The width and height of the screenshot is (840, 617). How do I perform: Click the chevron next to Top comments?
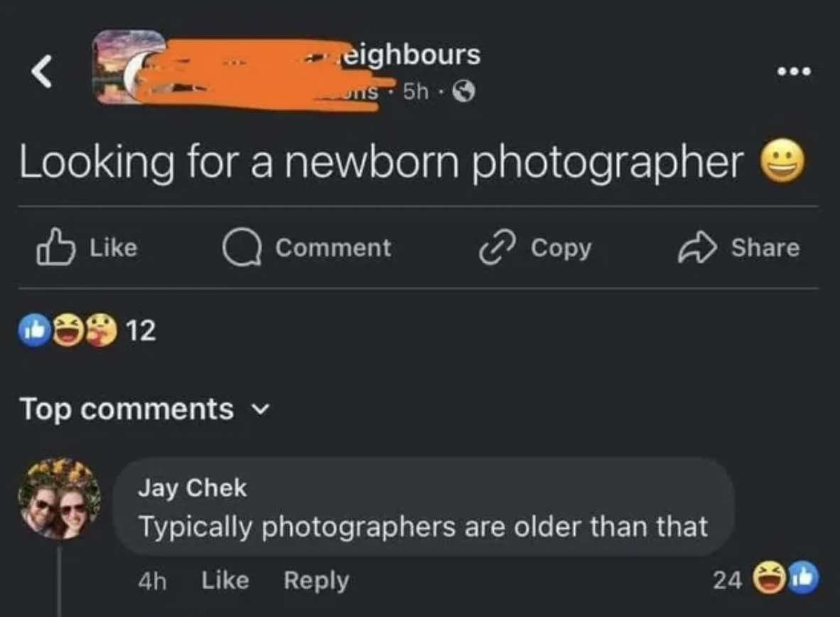pyautogui.click(x=261, y=410)
